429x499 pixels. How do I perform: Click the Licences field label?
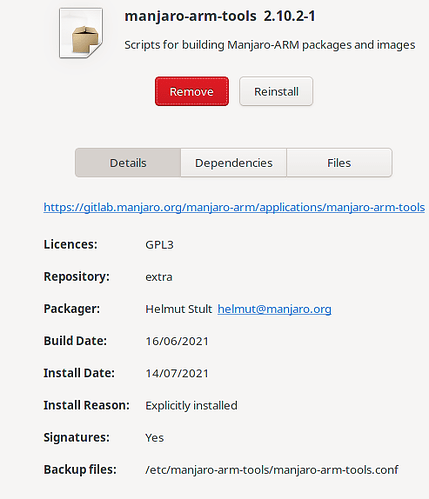(x=70, y=244)
